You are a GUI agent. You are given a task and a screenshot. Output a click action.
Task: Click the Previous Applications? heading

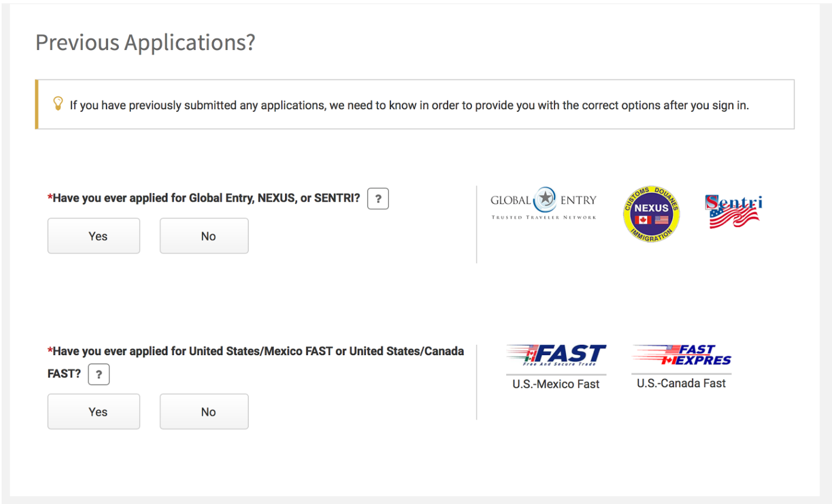(x=146, y=42)
